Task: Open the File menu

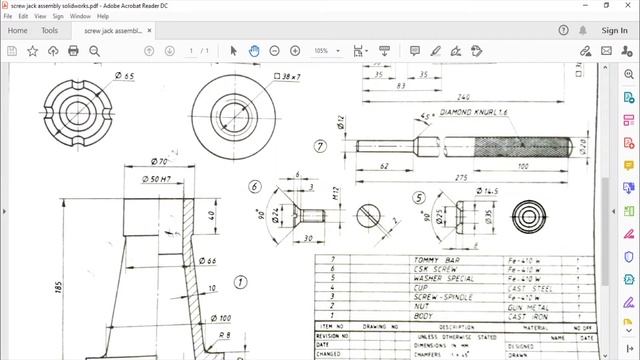Action: [8, 16]
